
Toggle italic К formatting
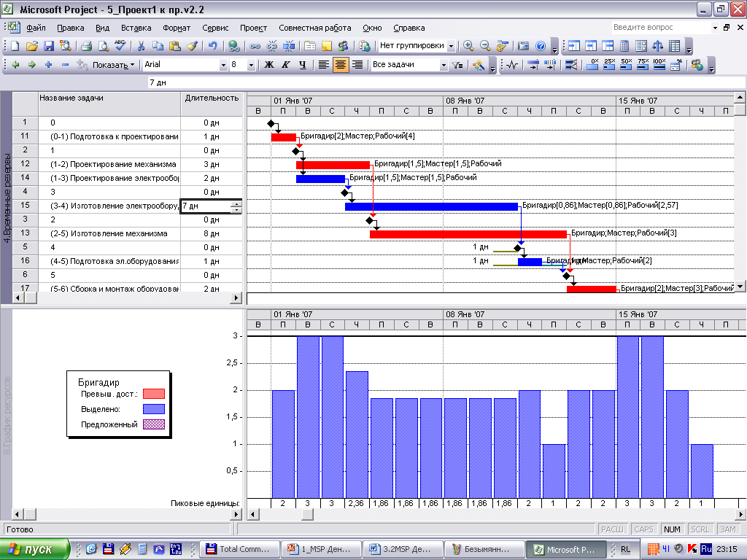285,65
